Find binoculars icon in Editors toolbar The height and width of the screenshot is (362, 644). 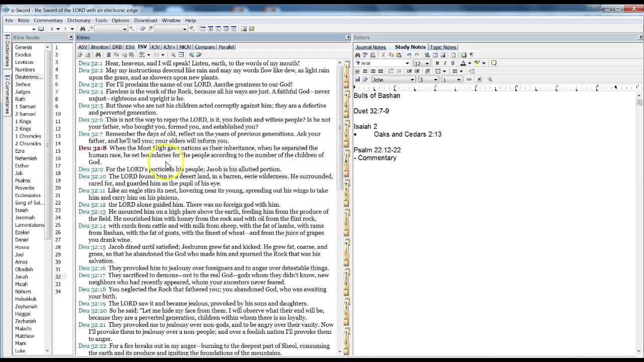[358, 55]
